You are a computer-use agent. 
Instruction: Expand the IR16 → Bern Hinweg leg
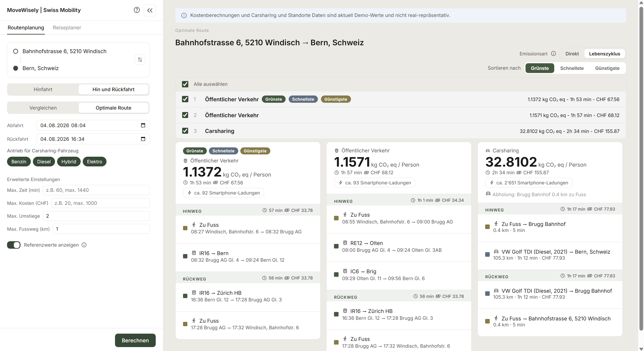(248, 257)
